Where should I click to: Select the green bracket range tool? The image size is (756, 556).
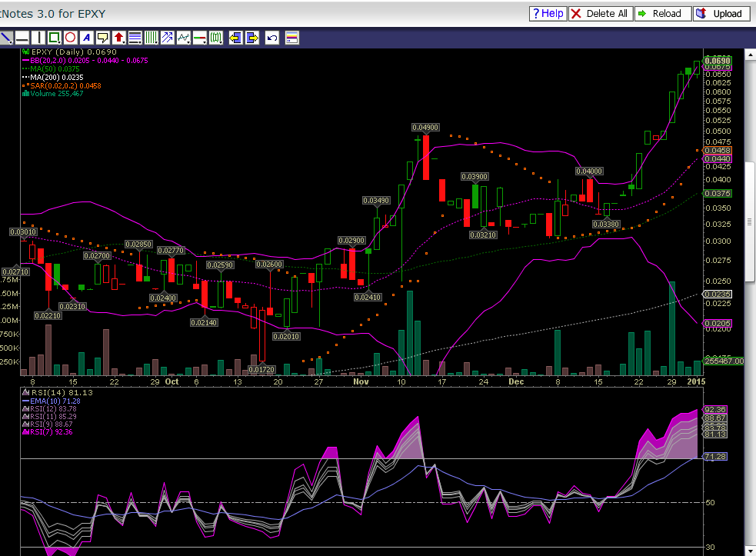[x=216, y=38]
